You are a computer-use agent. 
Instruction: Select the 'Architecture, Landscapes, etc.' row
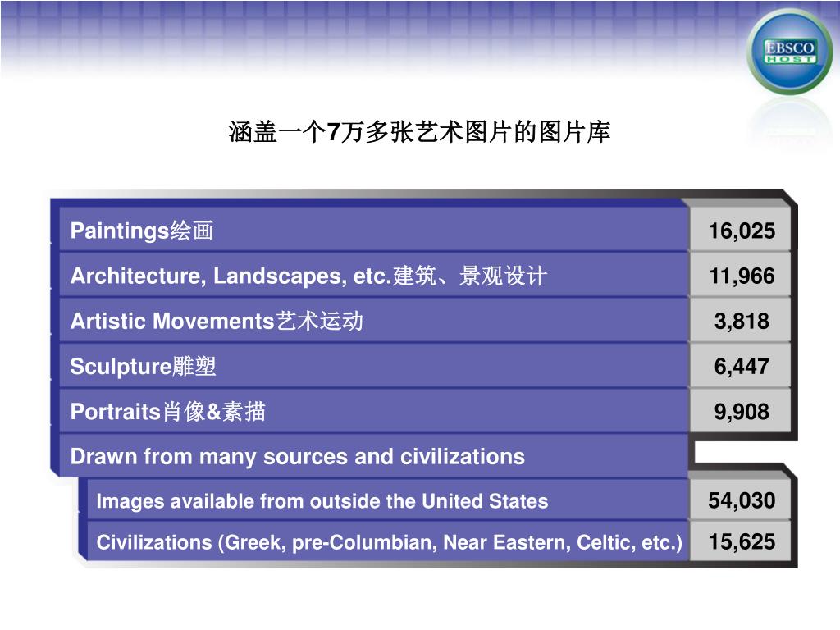tap(373, 276)
